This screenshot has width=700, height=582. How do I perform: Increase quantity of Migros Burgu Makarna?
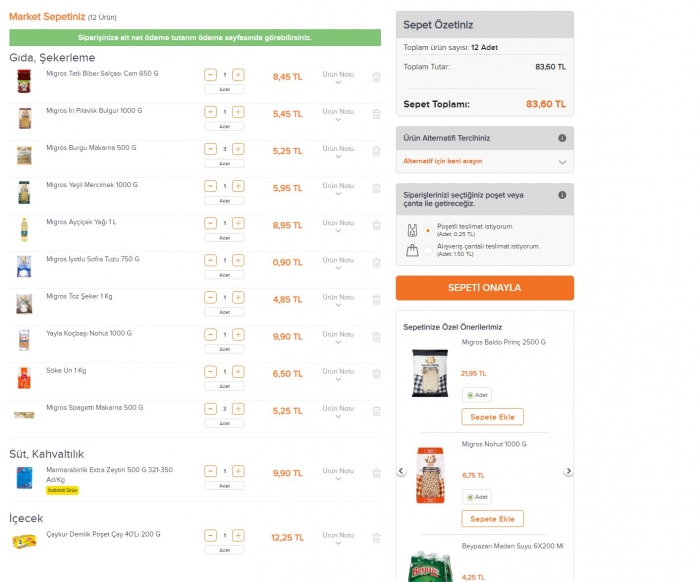pos(238,149)
